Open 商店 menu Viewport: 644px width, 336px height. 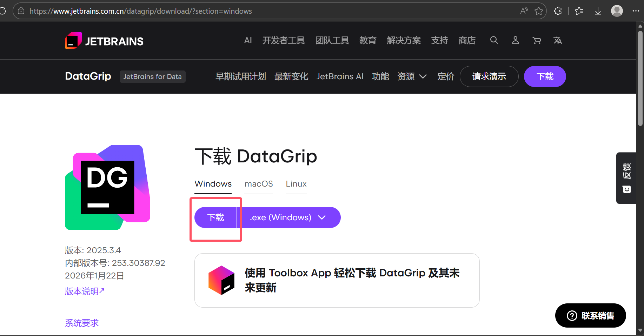click(467, 40)
